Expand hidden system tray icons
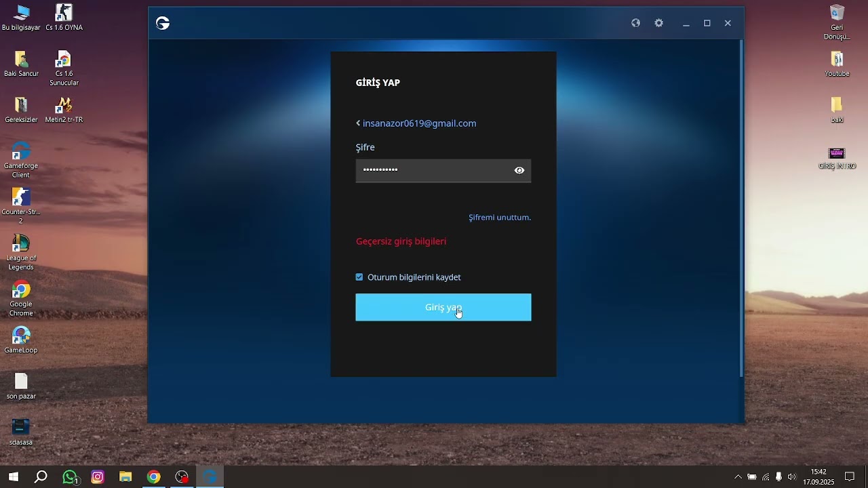 [738, 477]
